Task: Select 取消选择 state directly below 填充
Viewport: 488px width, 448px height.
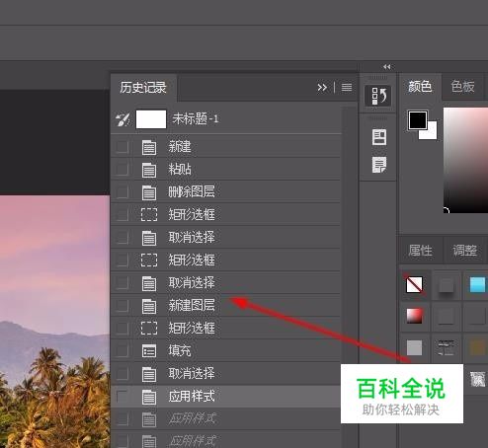Action: pos(226,374)
